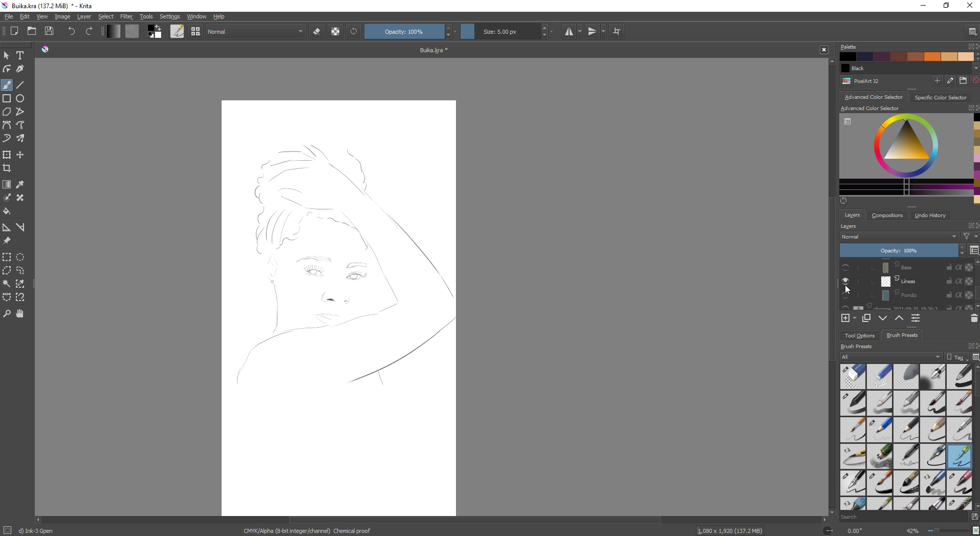Move layer down in stack

click(883, 318)
